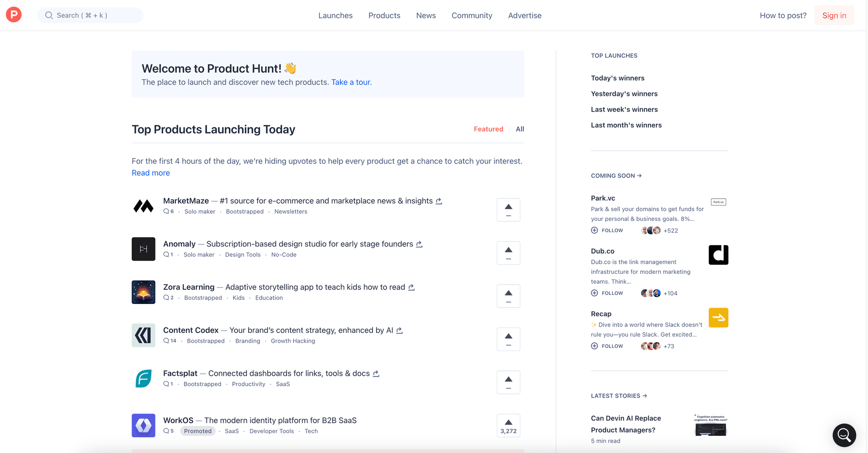Viewport: 868px width, 453px height.
Task: Upvote Zora Learning
Action: tap(509, 296)
